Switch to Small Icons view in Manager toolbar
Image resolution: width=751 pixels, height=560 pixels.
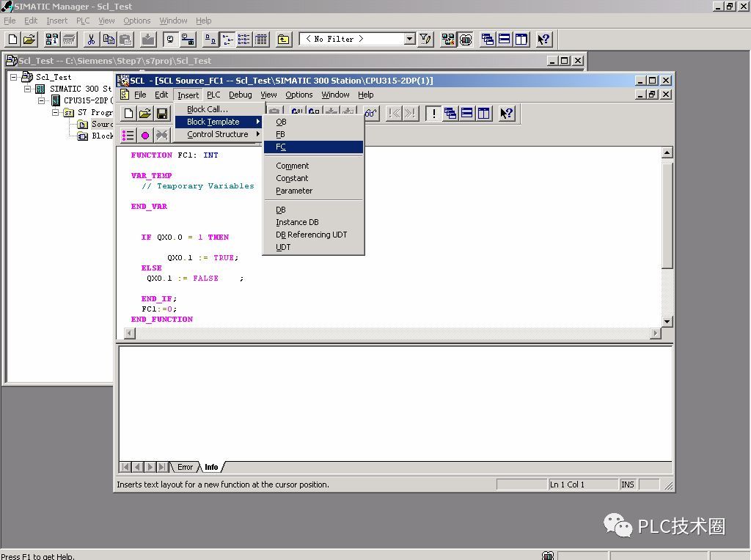tap(227, 40)
